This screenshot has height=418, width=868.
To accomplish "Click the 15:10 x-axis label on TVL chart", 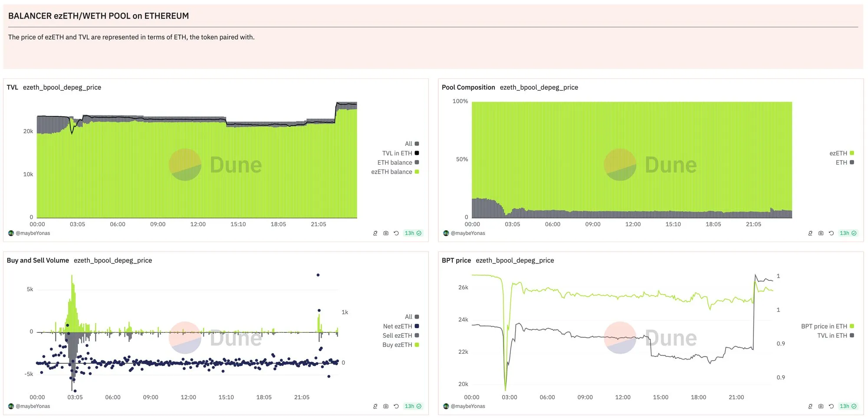I will 238,224.
